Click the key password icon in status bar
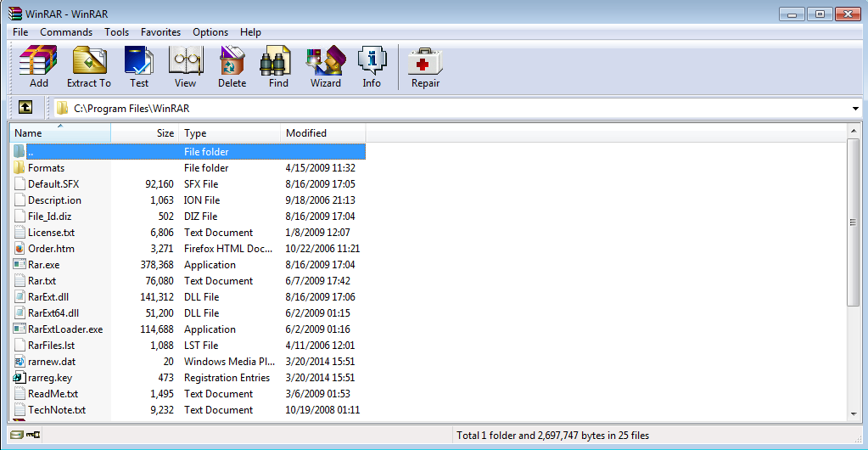 (x=34, y=435)
